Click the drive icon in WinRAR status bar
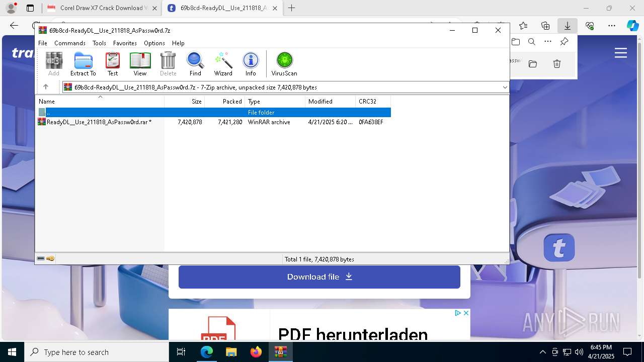This screenshot has width=644, height=362. (41, 259)
